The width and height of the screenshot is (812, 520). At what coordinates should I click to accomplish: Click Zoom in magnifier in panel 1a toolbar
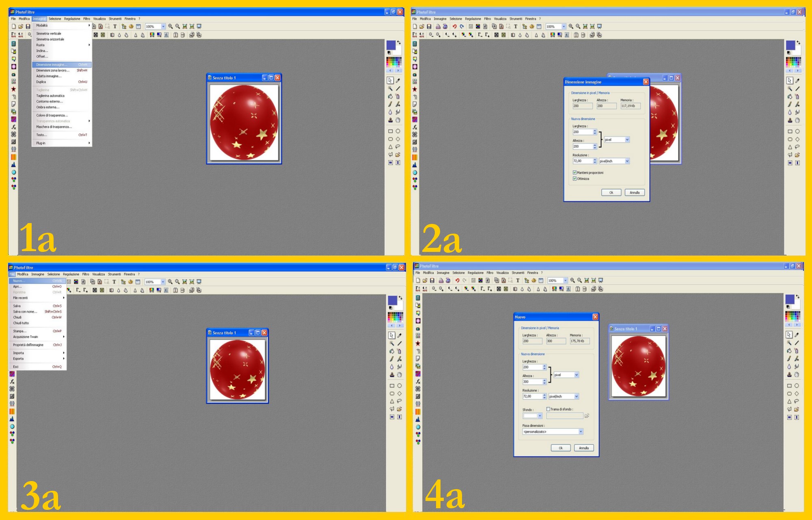[x=171, y=26]
